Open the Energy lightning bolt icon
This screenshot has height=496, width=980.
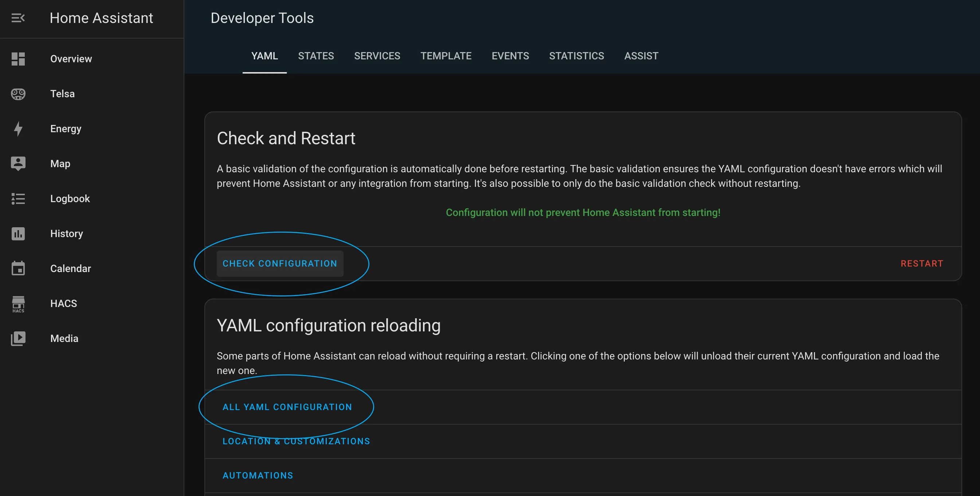tap(18, 129)
